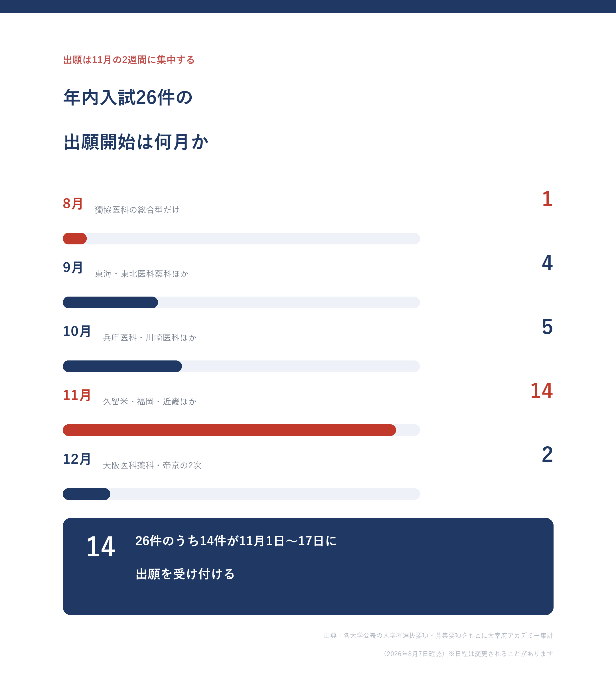This screenshot has width=616, height=673.
Task: Click the source note 出典 line
Action: coord(438,635)
